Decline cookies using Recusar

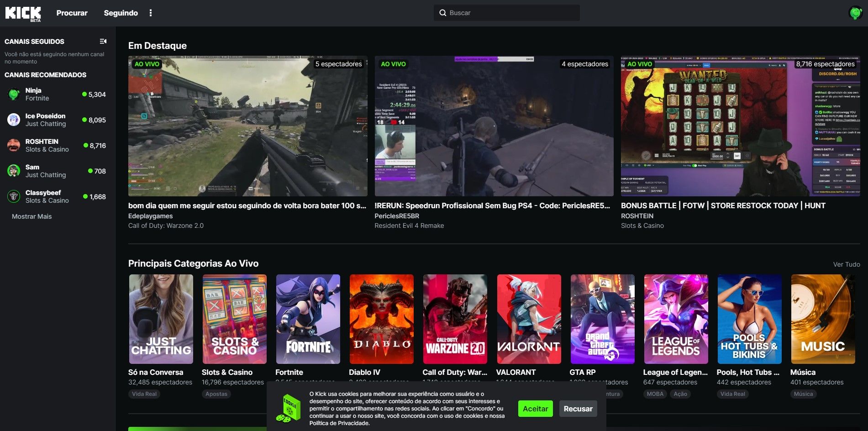click(x=578, y=409)
